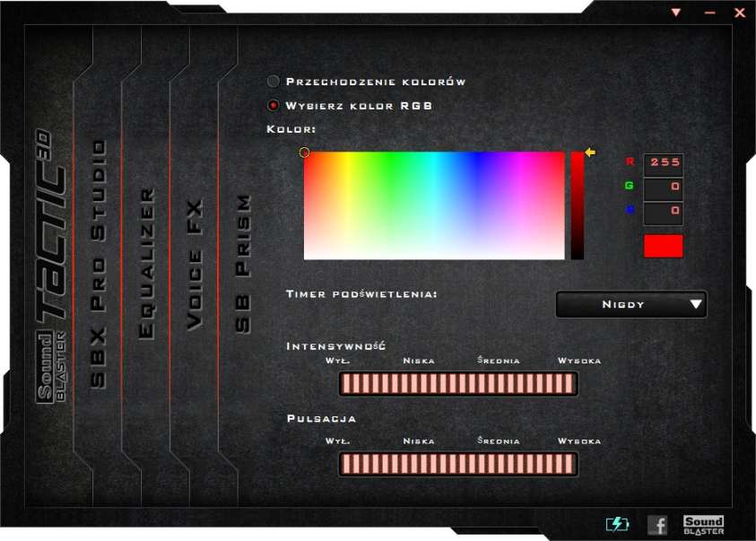Select Przechodzenie kolorów radio option
The height and width of the screenshot is (541, 756).
274,82
